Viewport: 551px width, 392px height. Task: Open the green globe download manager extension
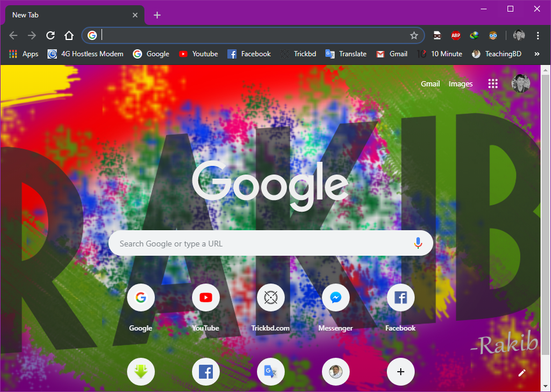pyautogui.click(x=474, y=35)
